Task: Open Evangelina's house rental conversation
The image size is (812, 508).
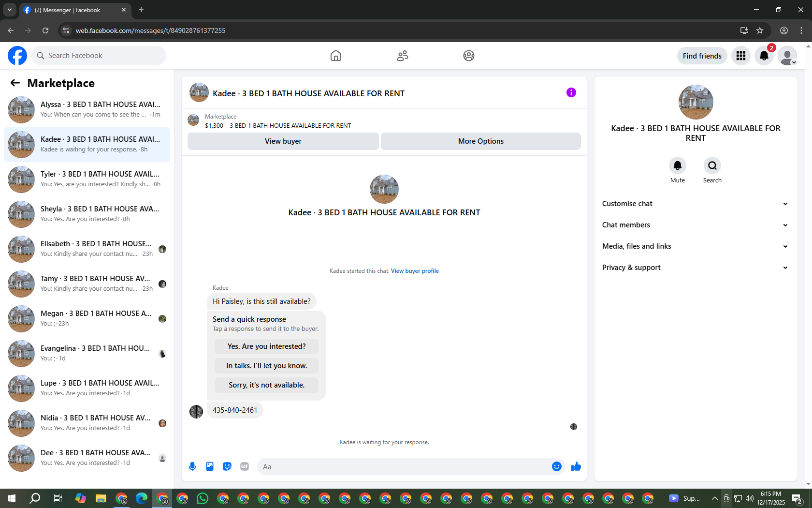Action: click(x=87, y=354)
